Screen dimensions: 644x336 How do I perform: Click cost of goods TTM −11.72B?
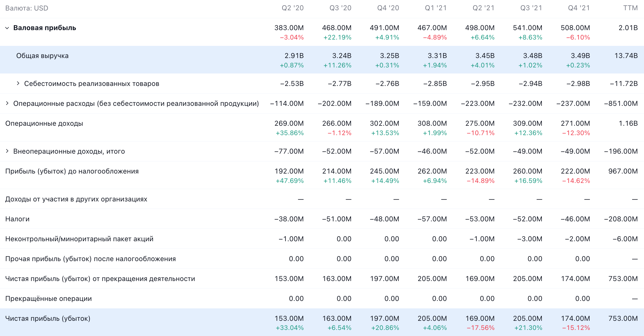point(624,84)
